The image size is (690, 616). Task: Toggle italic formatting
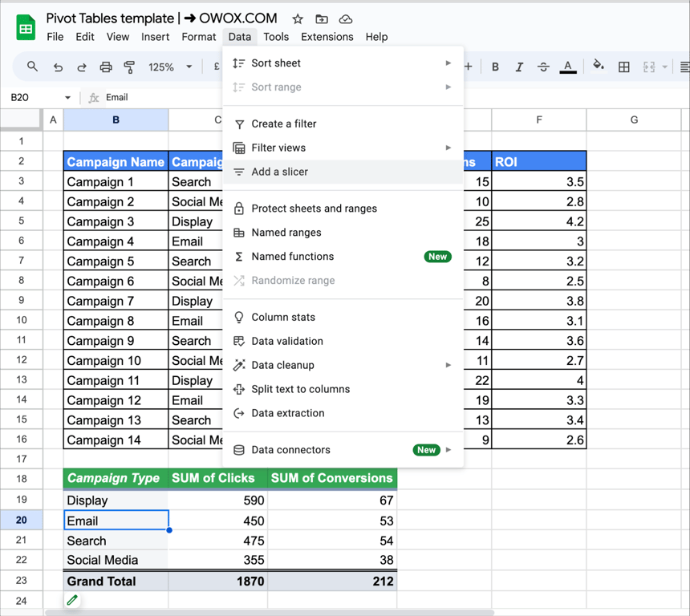(x=519, y=67)
